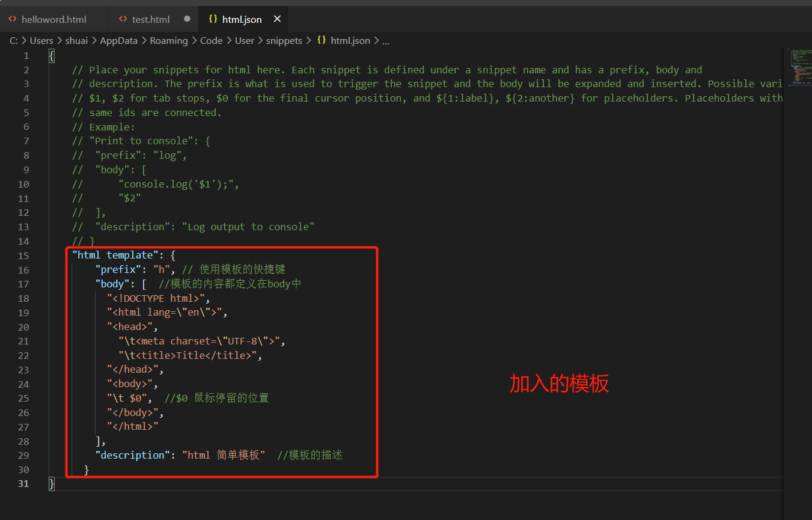
Task: Close the html.json tab
Action: [277, 19]
